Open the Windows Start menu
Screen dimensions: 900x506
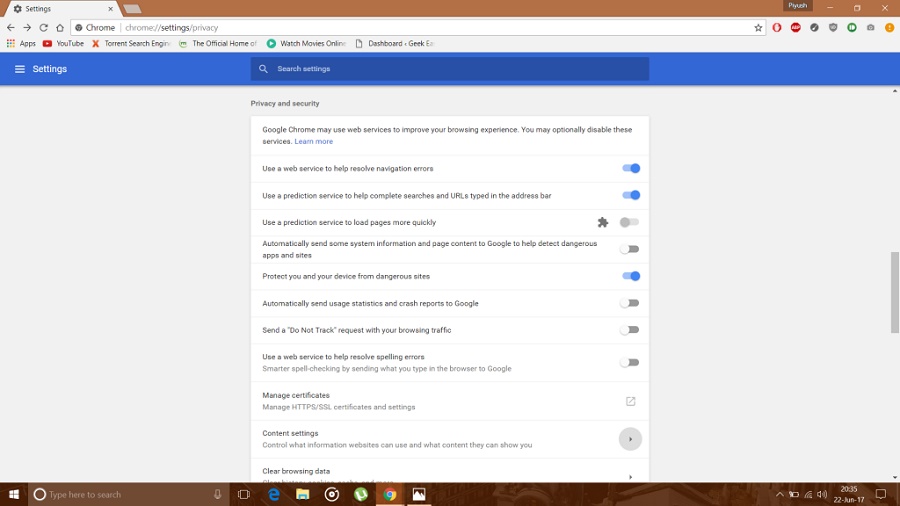click(x=14, y=494)
